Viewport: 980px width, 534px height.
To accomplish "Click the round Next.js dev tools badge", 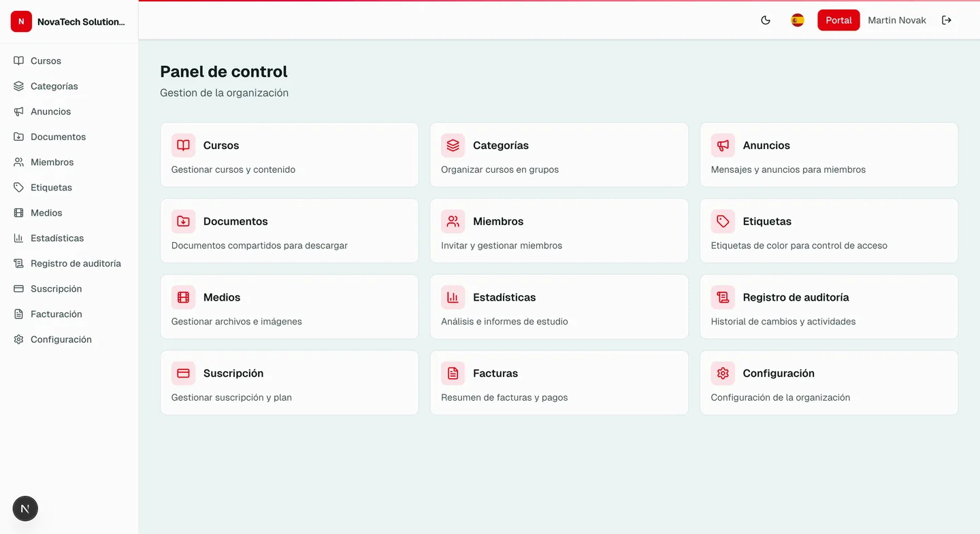I will 25,508.
